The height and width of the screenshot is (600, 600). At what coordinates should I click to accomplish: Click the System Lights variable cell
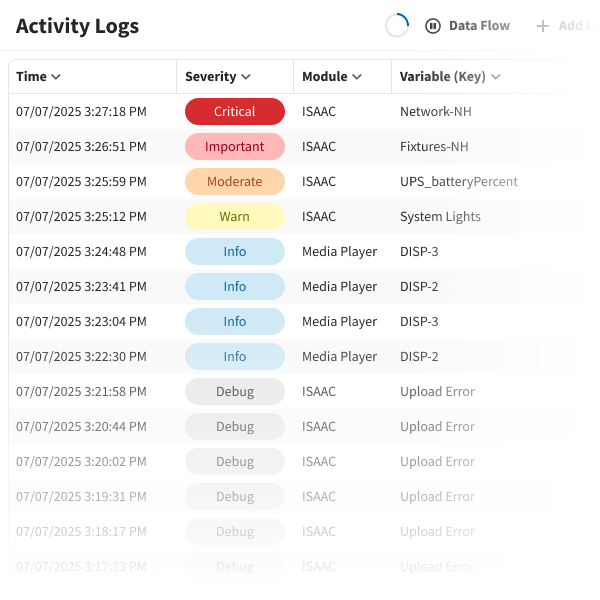(440, 217)
